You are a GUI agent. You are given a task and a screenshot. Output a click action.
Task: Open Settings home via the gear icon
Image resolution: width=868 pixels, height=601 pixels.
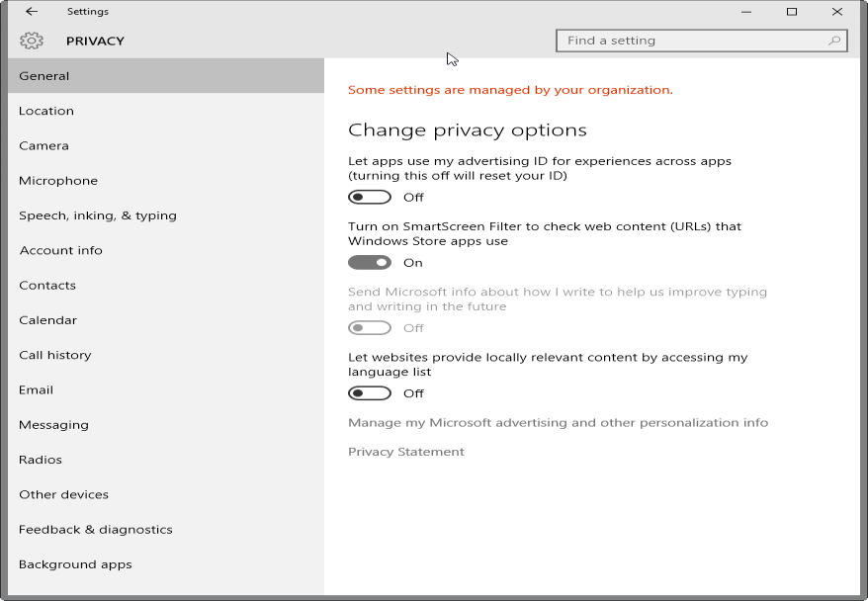(33, 41)
